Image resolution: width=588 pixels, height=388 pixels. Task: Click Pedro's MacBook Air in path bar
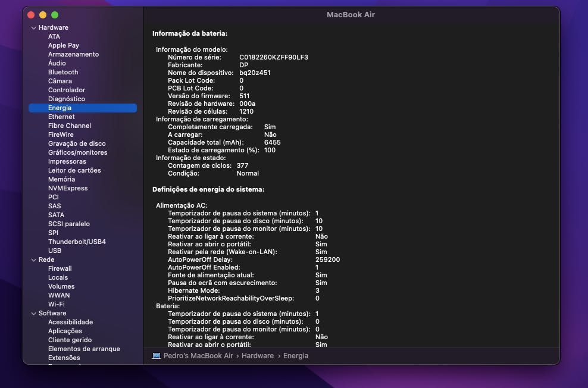pos(198,356)
